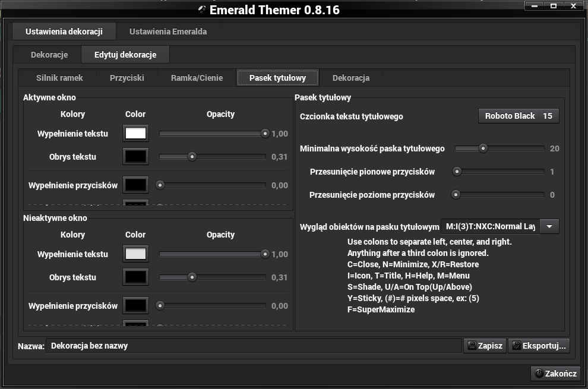Click the Wygląd obiektów na pasku tytułowym label
The image size is (588, 389).
369,227
